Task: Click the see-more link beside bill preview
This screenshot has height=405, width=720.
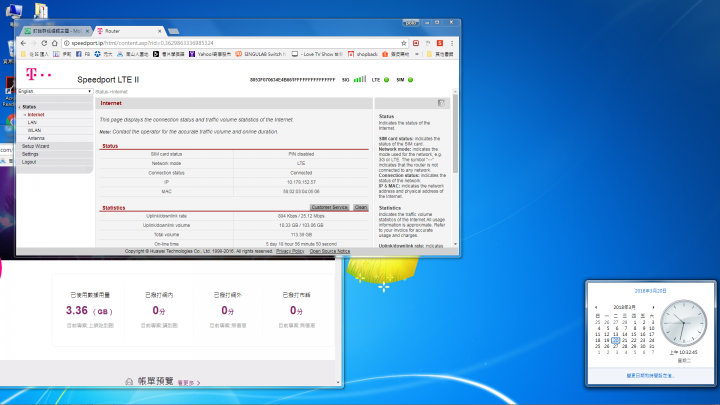Action: pos(189,382)
